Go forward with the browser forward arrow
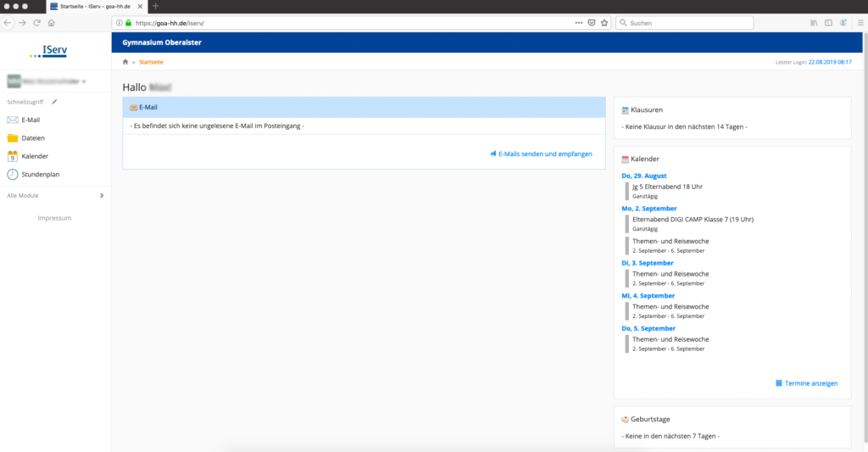Image resolution: width=868 pixels, height=452 pixels. (22, 23)
